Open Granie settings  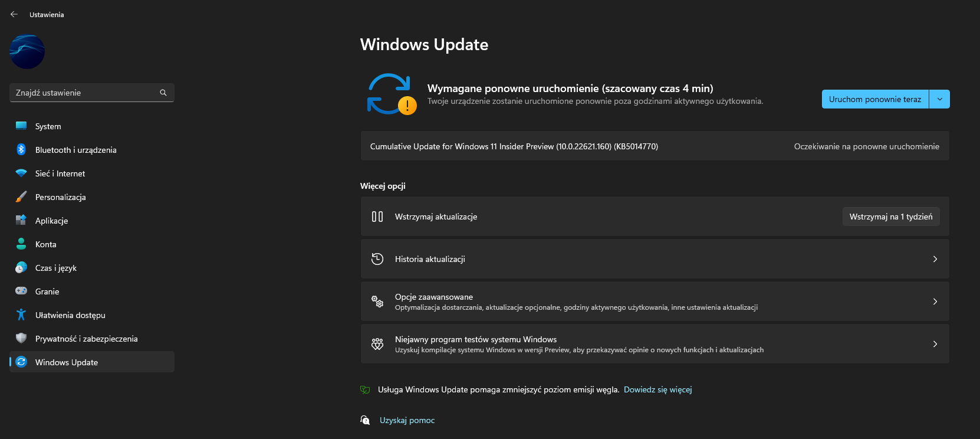click(91, 291)
